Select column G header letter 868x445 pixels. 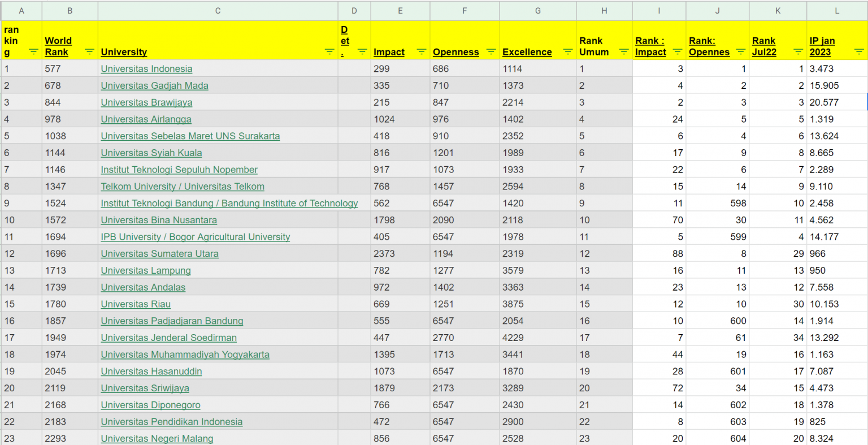(537, 11)
